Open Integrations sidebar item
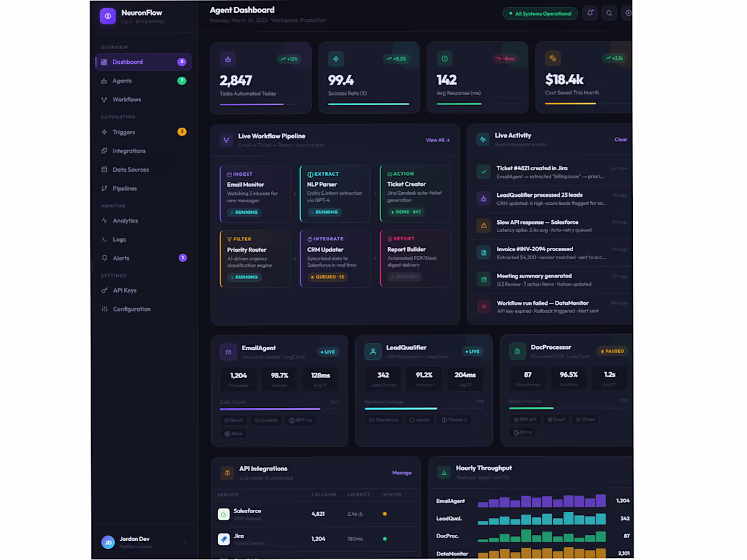This screenshot has height=560, width=747. (x=144, y=151)
